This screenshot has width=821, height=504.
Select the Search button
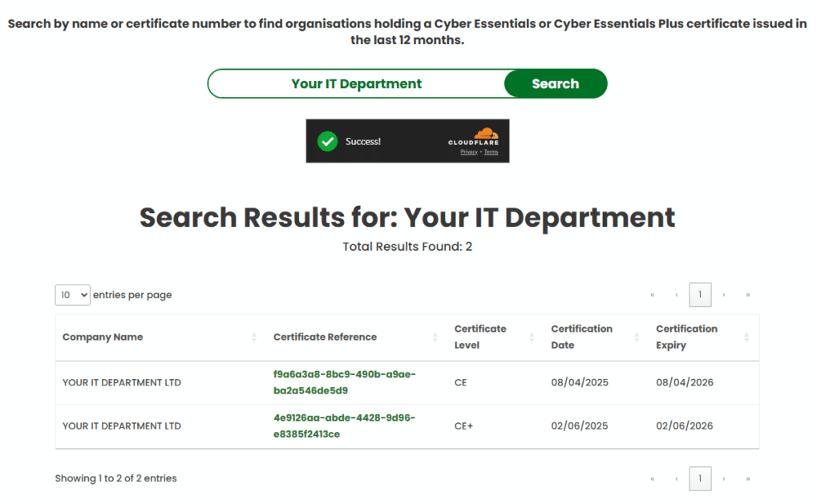pyautogui.click(x=555, y=83)
